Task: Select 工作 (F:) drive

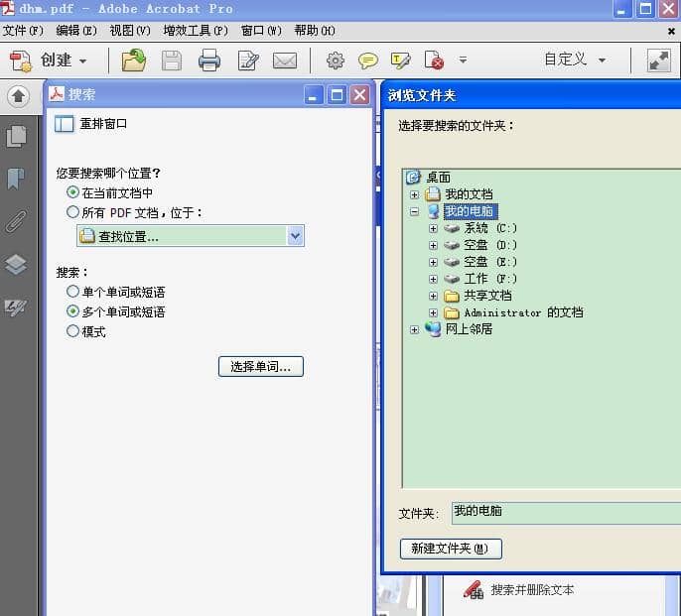Action: click(x=490, y=279)
